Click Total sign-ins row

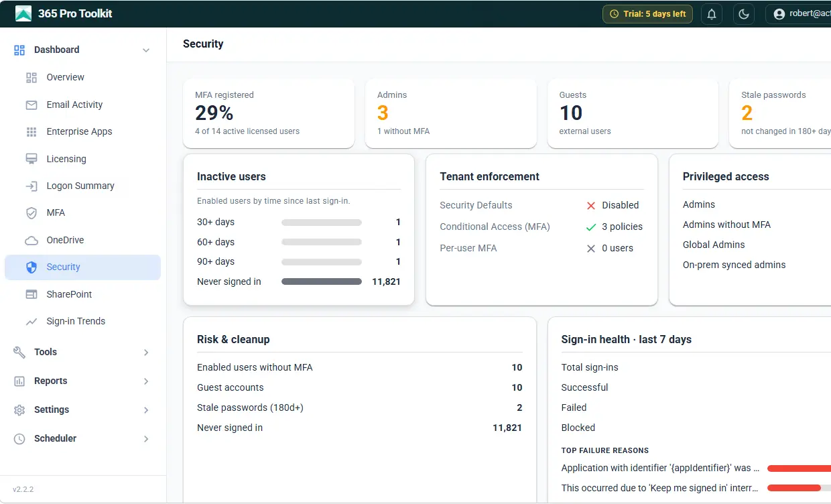pyautogui.click(x=696, y=368)
